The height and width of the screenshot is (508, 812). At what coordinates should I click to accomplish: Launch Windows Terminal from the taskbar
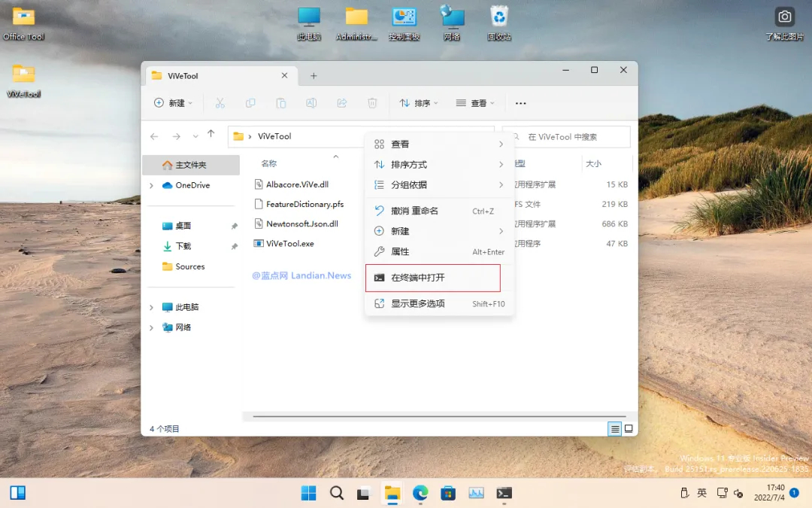click(504, 493)
